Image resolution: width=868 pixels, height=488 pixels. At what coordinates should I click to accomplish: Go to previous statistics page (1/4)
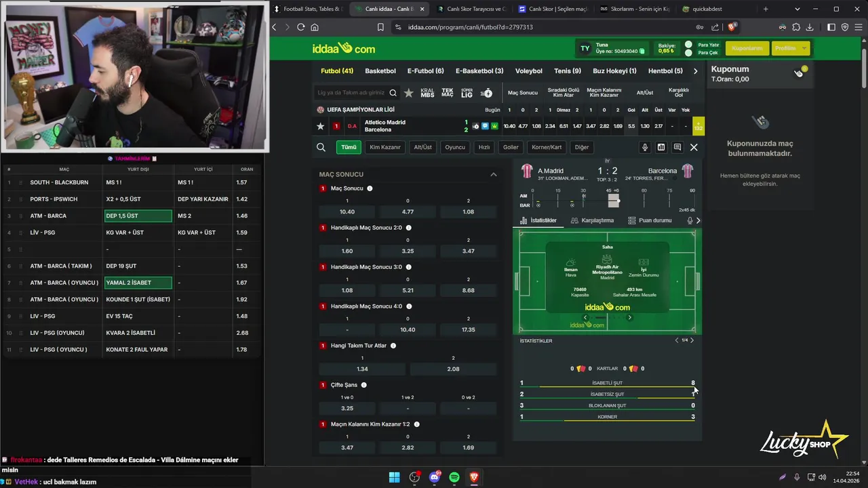[676, 340]
